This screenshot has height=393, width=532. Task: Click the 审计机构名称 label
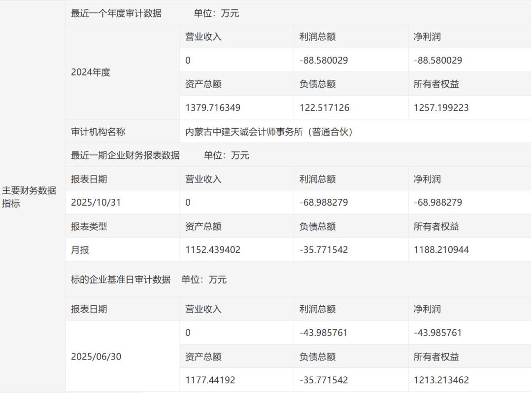tap(98, 132)
